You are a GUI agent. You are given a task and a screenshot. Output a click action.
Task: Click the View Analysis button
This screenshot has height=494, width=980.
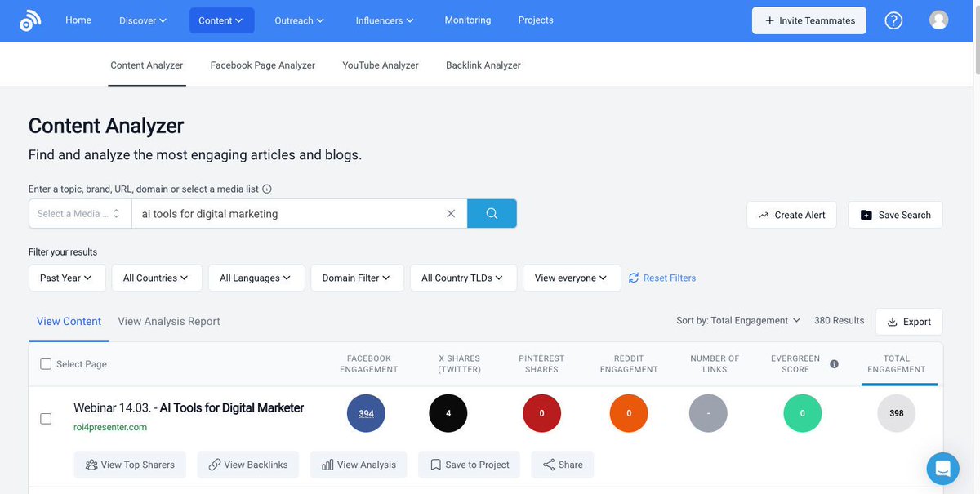click(359, 465)
